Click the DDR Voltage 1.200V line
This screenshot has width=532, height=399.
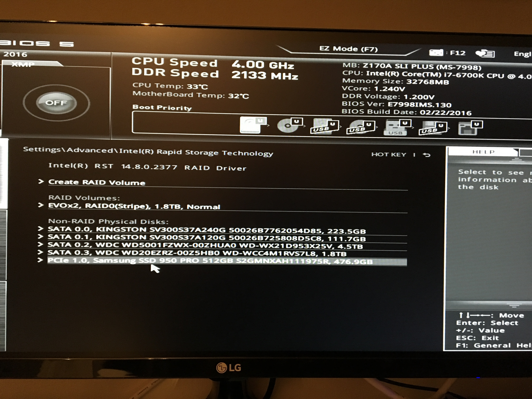388,96
